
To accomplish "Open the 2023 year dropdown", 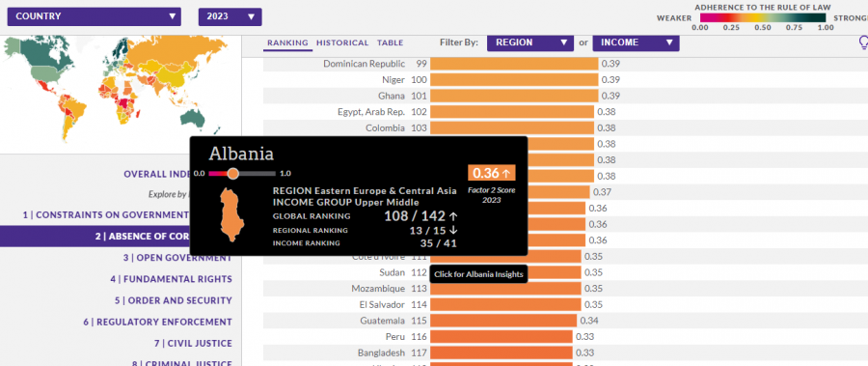I will pos(230,16).
